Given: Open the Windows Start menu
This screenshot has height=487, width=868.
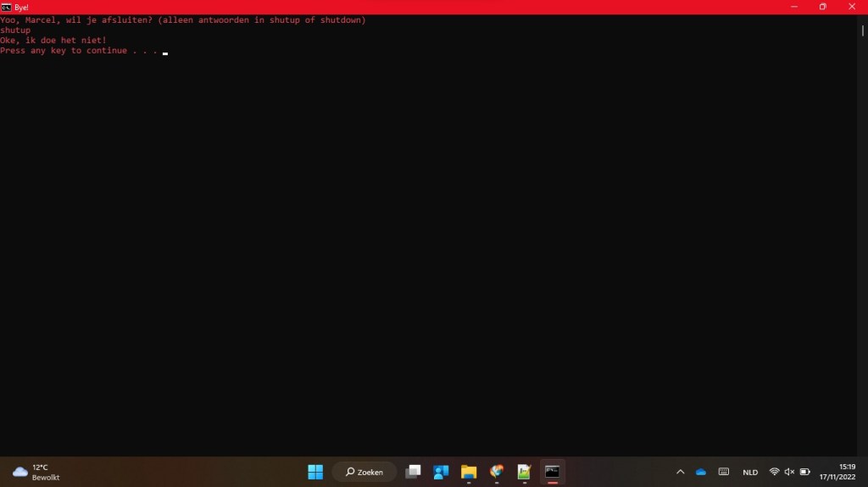Looking at the screenshot, I should tap(315, 472).
